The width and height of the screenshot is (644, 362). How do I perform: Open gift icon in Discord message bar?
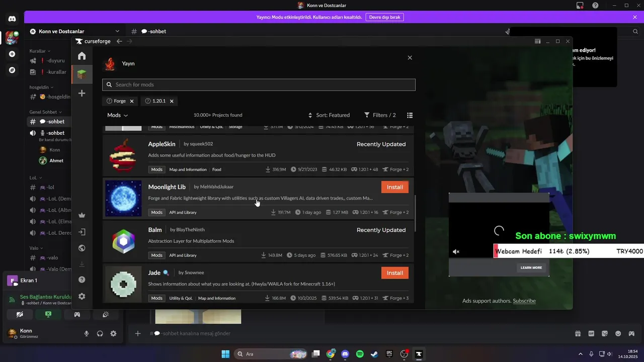click(578, 333)
